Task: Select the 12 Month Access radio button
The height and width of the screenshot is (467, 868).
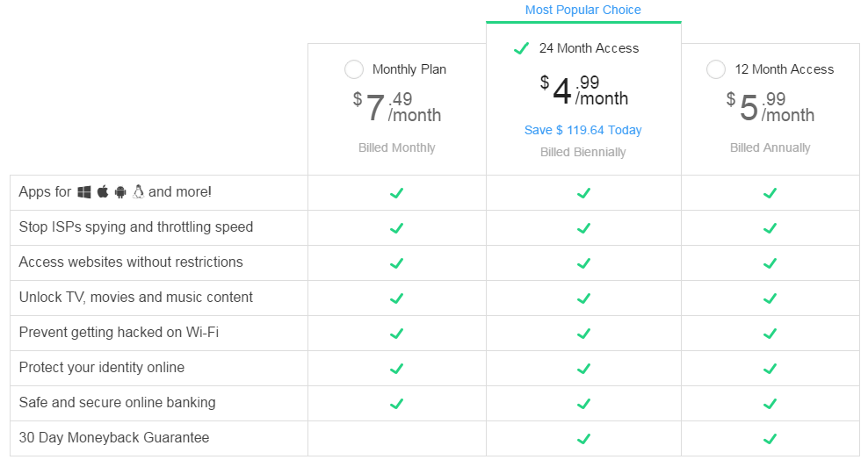Action: pyautogui.click(x=716, y=69)
